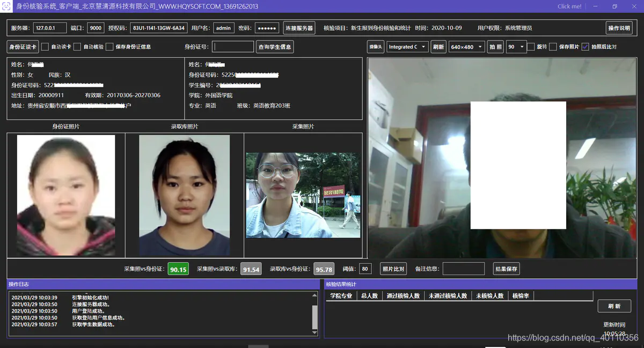The image size is (644, 348).
Task: Click the green 90.15 score box
Action: [x=178, y=269]
